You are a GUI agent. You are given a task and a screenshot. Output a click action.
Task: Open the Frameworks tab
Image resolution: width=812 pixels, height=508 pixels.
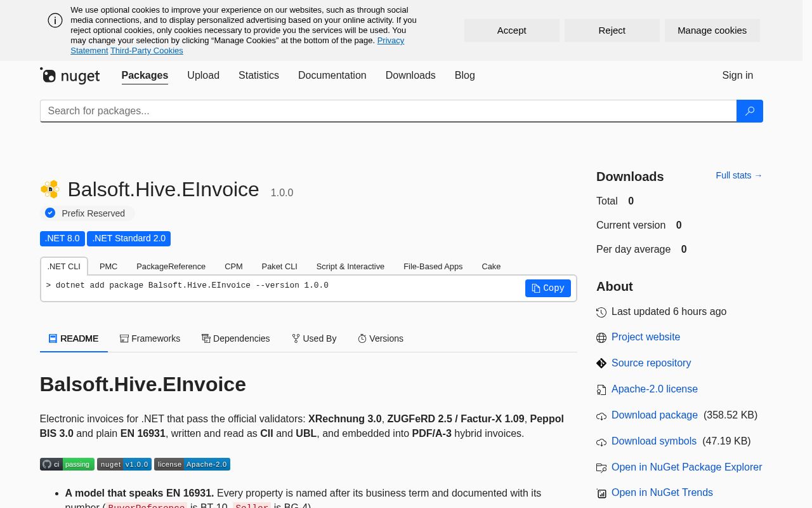[x=150, y=338]
